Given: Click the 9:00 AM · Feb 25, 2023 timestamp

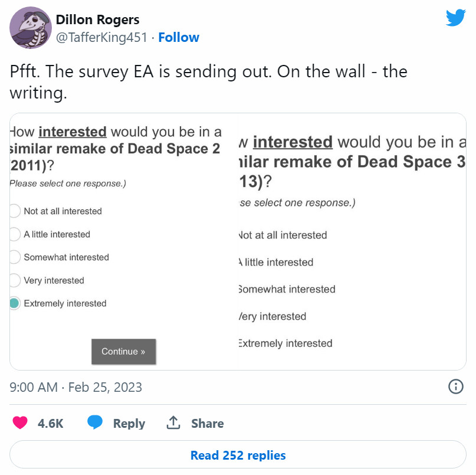Looking at the screenshot, I should 76,387.
